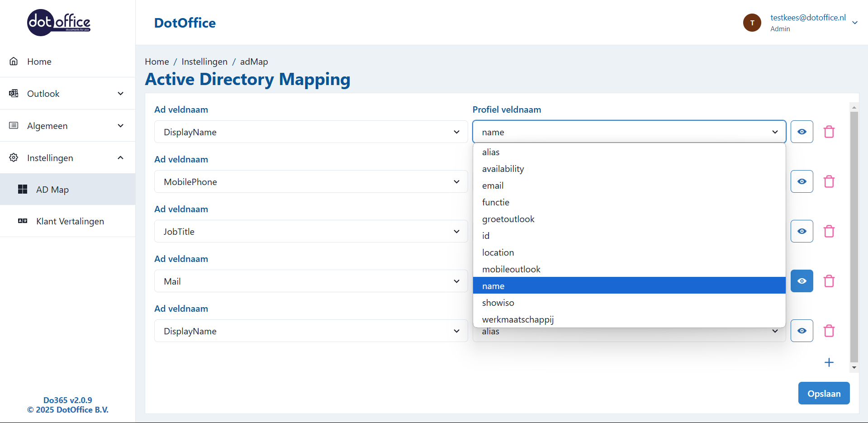Viewport: 868px width, 423px height.
Task: Click the Home icon in sidebar
Action: tap(14, 62)
